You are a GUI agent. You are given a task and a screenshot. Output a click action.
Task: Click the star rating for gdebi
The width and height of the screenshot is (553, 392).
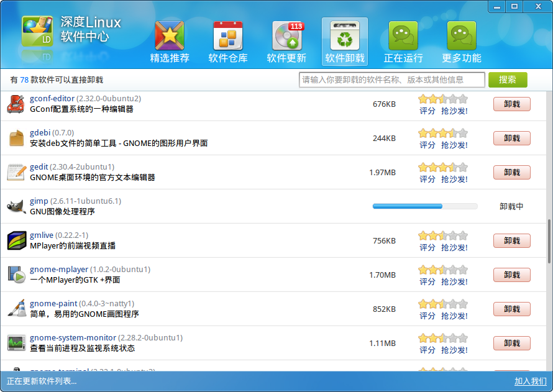(443, 133)
